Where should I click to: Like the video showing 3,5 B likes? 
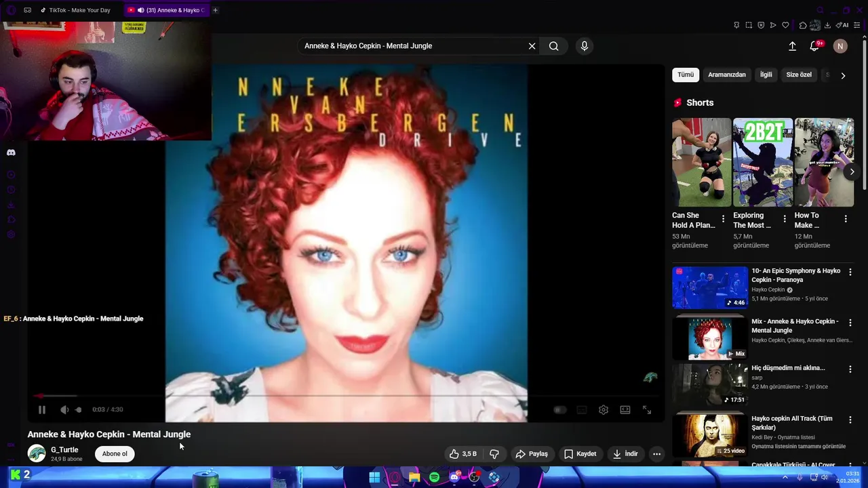click(463, 454)
